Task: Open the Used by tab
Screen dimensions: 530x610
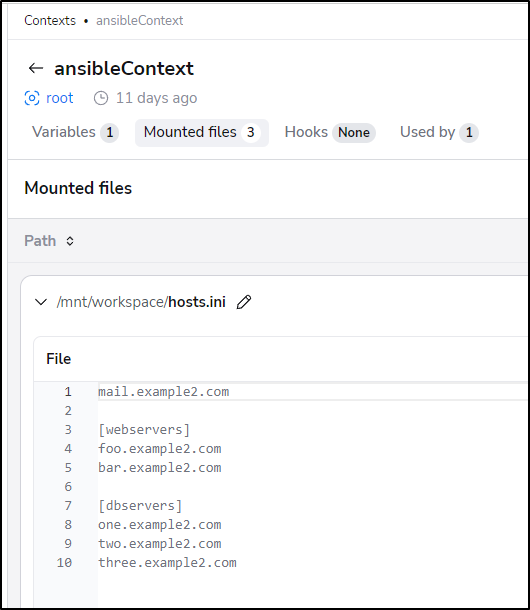Action: [439, 132]
